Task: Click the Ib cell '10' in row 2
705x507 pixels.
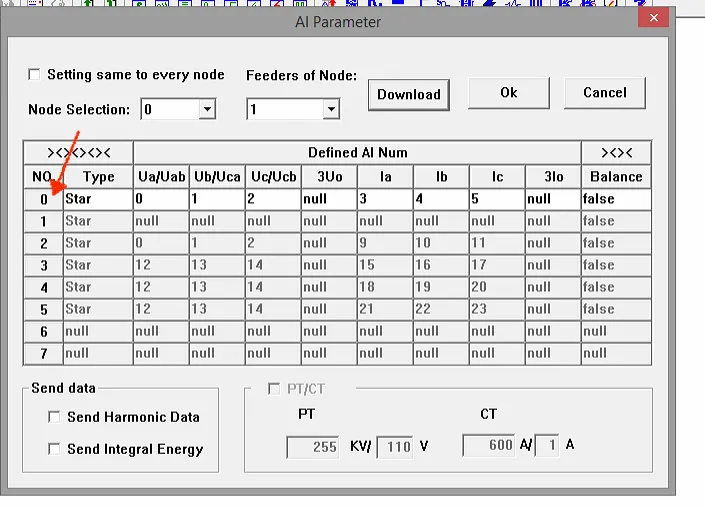Action: [441, 243]
